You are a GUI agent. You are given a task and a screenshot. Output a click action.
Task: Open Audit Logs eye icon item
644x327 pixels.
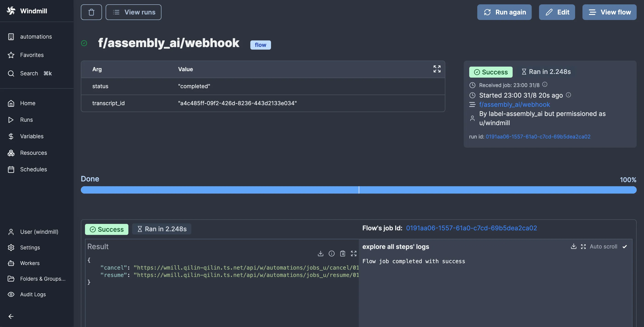[x=33, y=294]
